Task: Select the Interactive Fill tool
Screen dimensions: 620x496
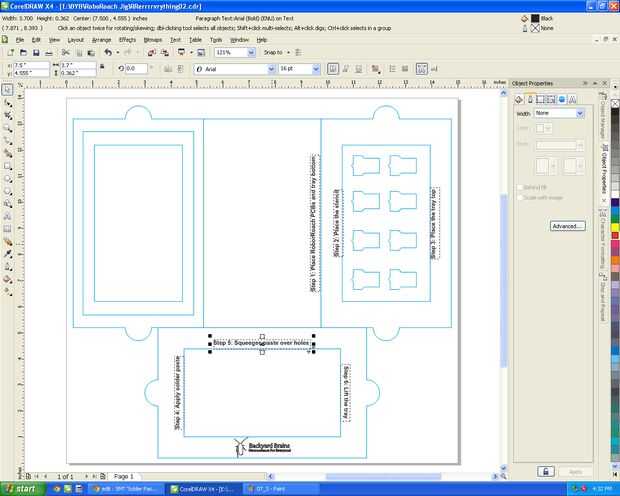Action: 8,292
